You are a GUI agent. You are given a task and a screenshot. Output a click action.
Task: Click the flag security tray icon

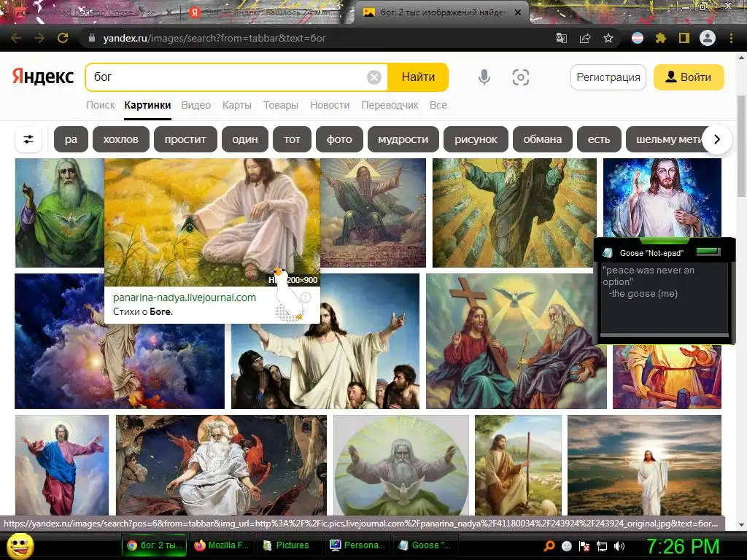[x=584, y=545]
